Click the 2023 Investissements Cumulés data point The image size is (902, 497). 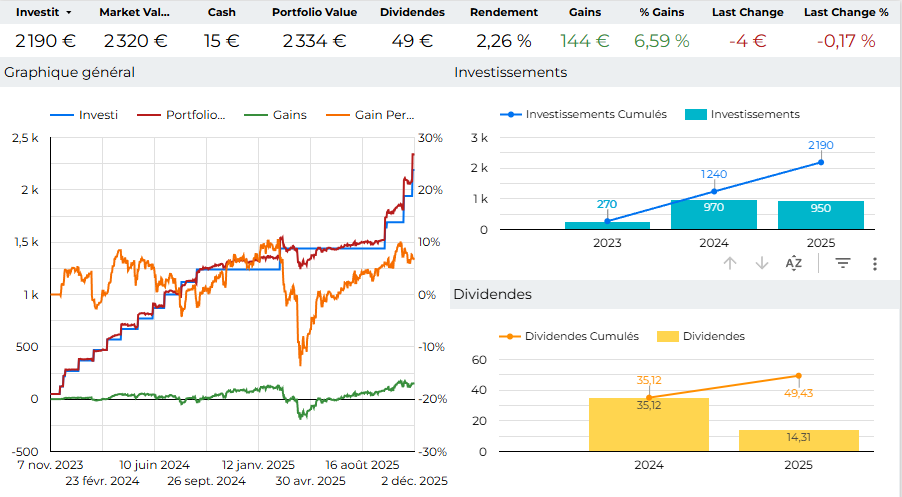point(607,220)
